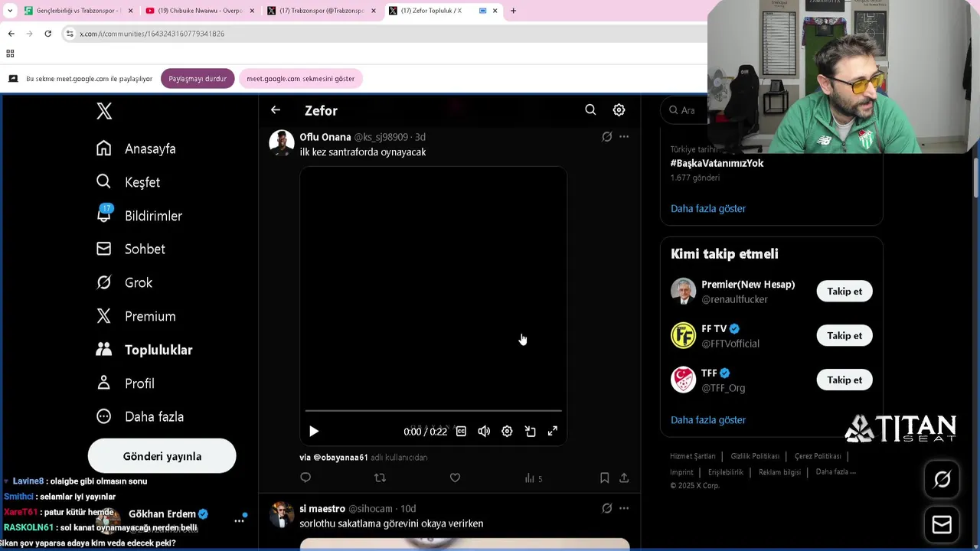Open Zefor community settings gear
The image size is (980, 551).
tap(619, 110)
